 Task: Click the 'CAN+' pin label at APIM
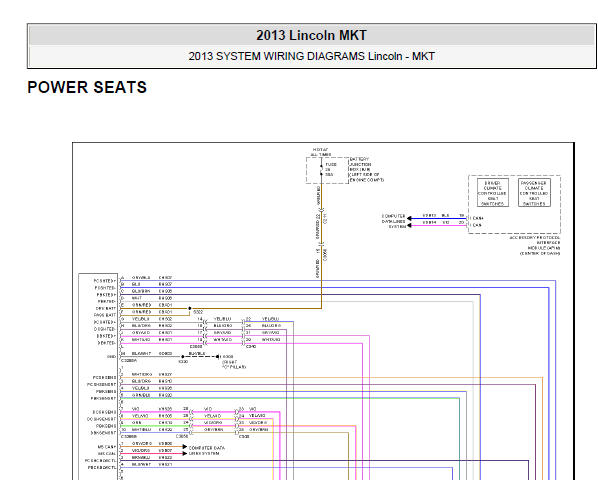(x=477, y=218)
